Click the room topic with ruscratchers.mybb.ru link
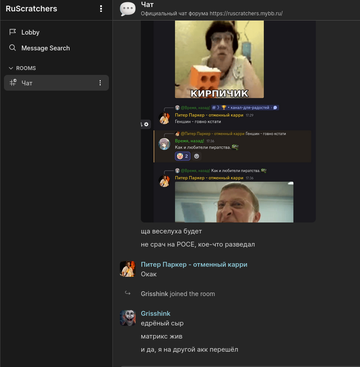Image resolution: width=360 pixels, height=367 pixels. tap(212, 14)
